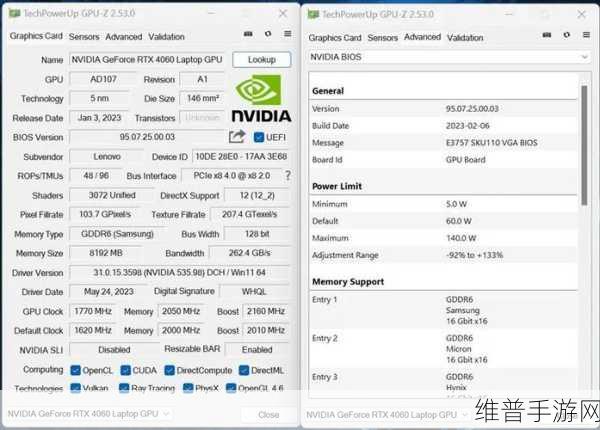The height and width of the screenshot is (430, 600).
Task: Switch to Graphics Card tab in right window
Action: tap(335, 37)
